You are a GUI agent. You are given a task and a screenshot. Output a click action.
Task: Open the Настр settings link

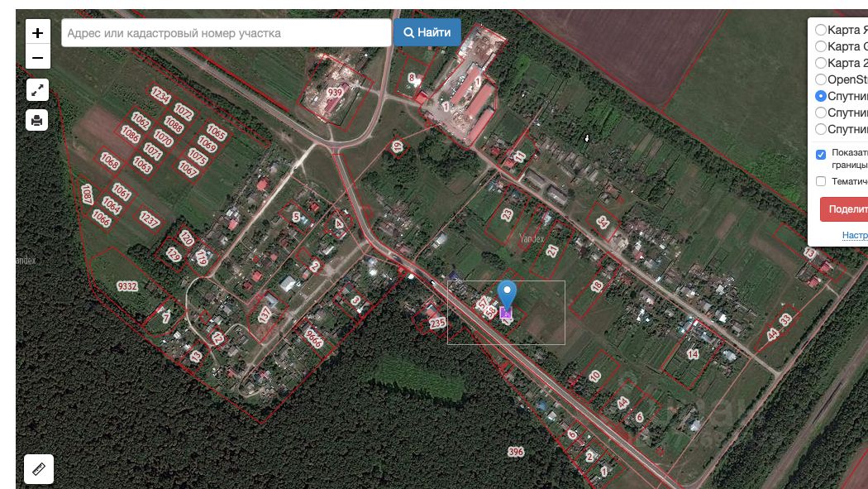pyautogui.click(x=855, y=235)
